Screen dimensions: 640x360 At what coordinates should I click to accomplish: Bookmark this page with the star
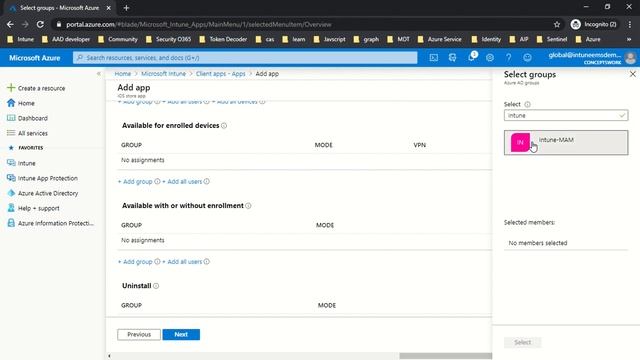[557, 24]
